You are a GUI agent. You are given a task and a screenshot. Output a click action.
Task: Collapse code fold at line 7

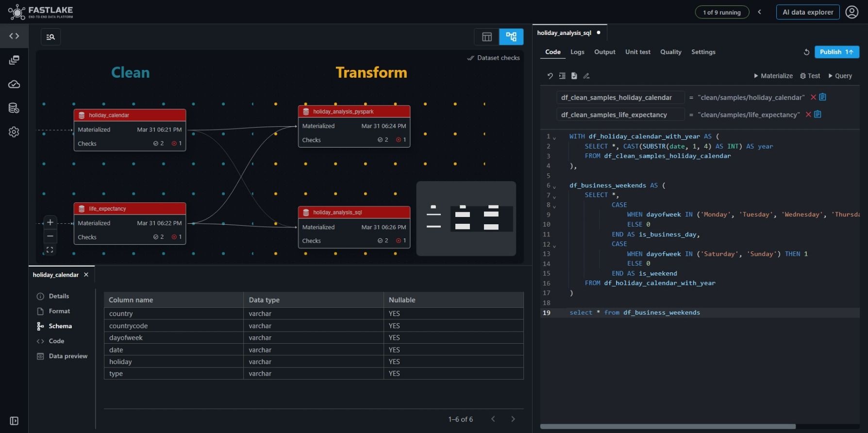[554, 197]
